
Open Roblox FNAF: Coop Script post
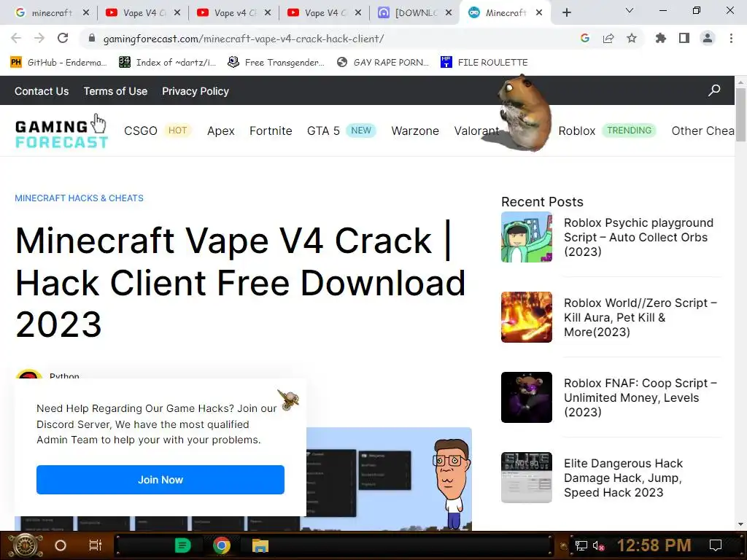click(640, 397)
